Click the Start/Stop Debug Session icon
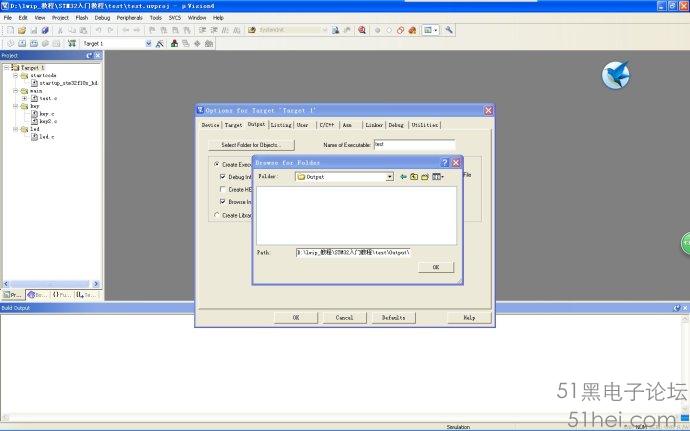The image size is (690, 431). point(362,30)
